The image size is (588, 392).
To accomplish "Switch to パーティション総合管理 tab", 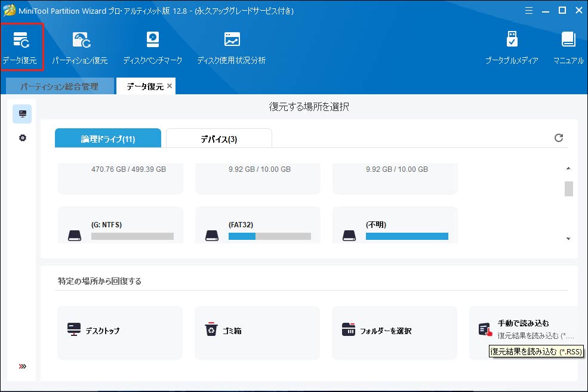I will 60,86.
